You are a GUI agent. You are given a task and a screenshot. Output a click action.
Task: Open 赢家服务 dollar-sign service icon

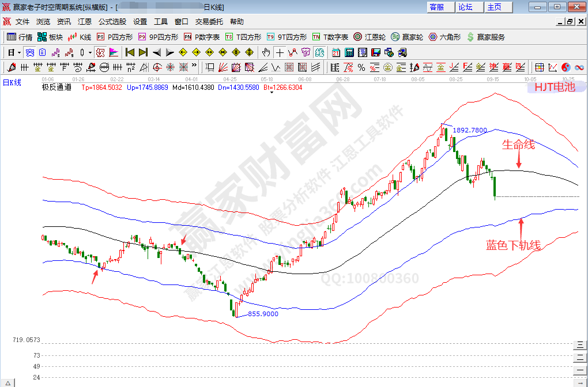click(485, 37)
